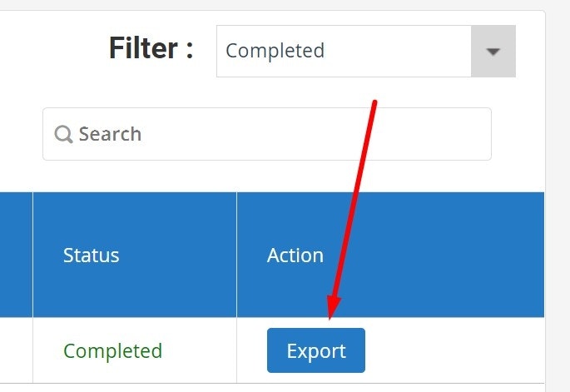Click the Completed value in the Filter box
This screenshot has width=570, height=392.
pos(275,51)
